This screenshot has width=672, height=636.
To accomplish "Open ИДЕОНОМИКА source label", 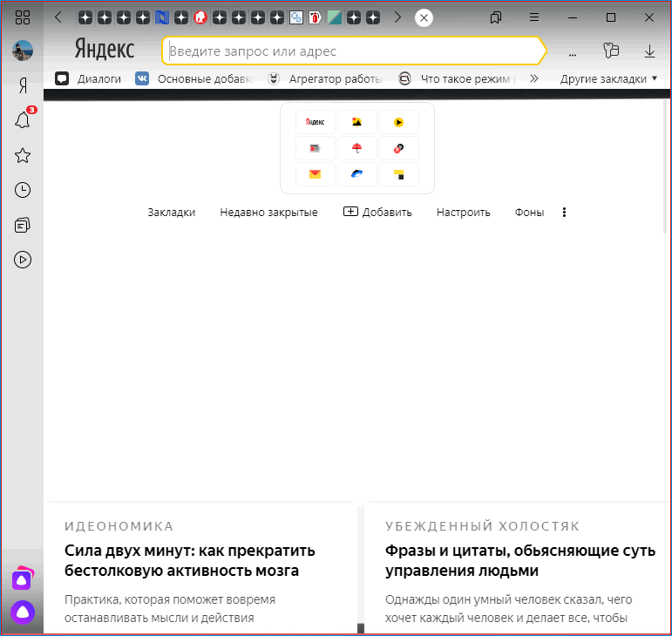I will [119, 526].
